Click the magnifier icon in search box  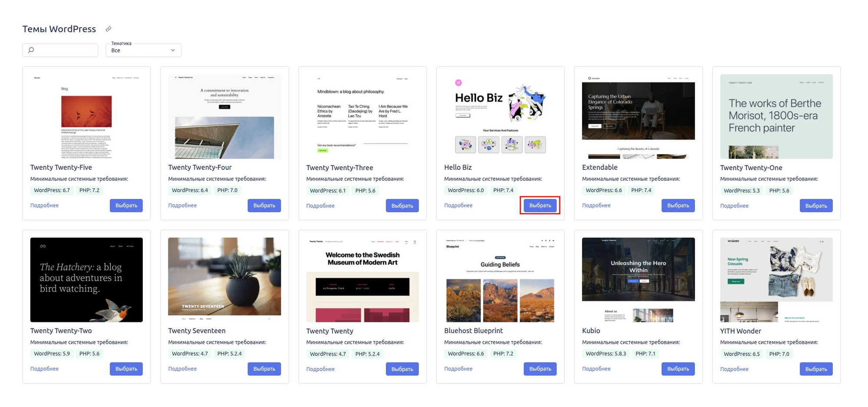(x=31, y=50)
